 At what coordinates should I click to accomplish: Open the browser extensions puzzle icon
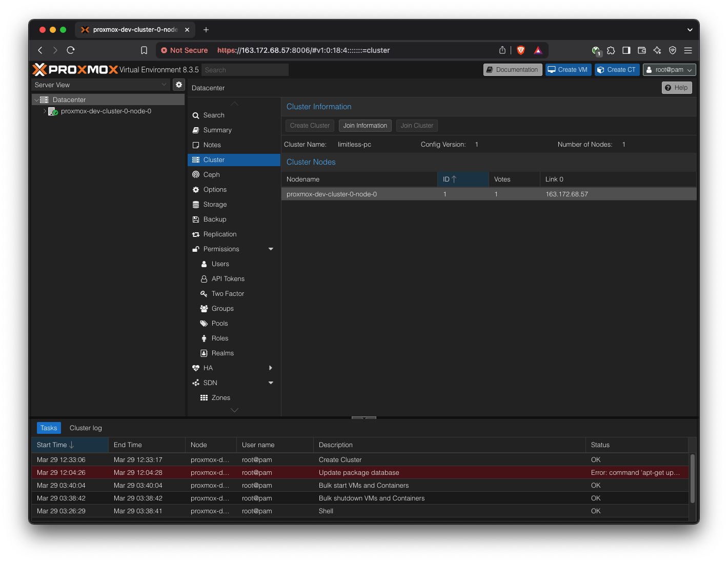(x=611, y=50)
